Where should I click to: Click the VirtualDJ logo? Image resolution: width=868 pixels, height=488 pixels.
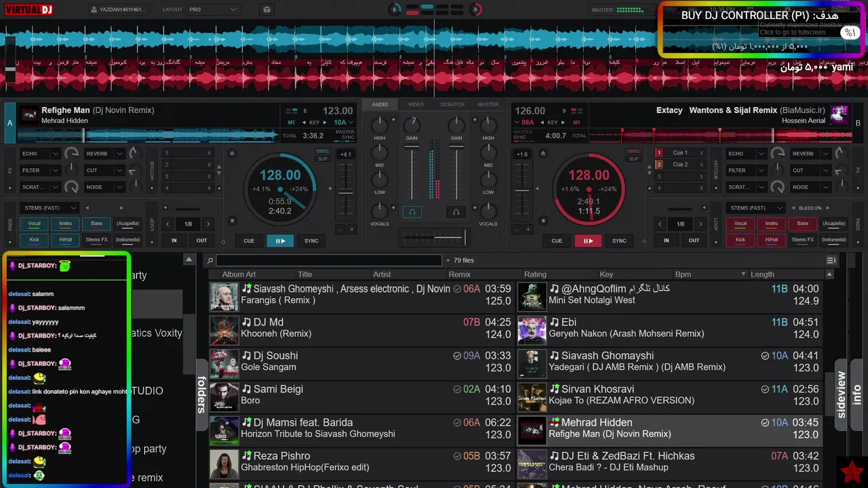[x=29, y=9]
